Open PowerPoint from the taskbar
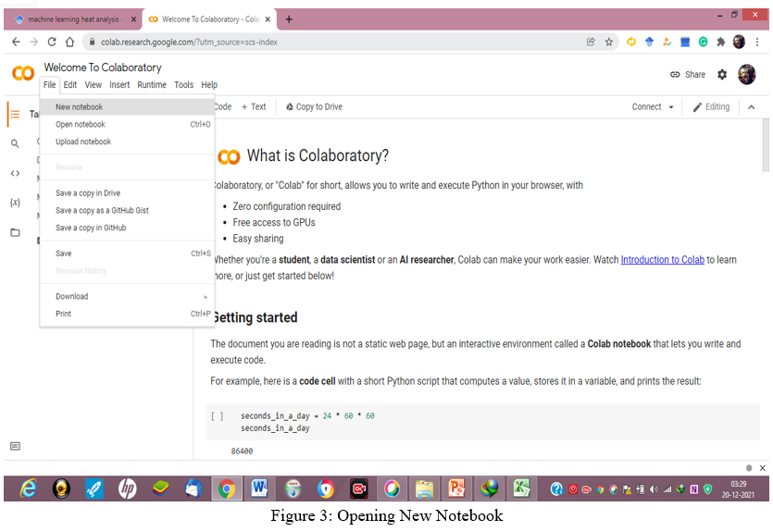This screenshot has height=532, width=773. point(456,489)
